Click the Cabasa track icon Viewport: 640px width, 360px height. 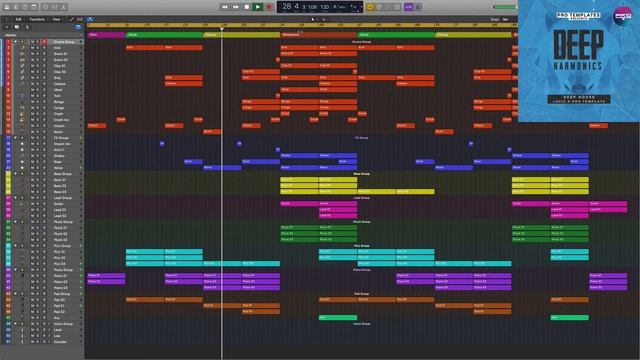point(22,84)
